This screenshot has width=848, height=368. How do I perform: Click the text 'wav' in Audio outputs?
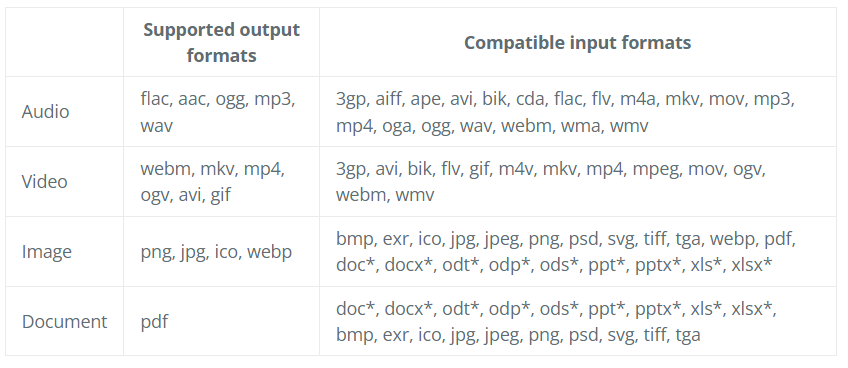point(156,126)
